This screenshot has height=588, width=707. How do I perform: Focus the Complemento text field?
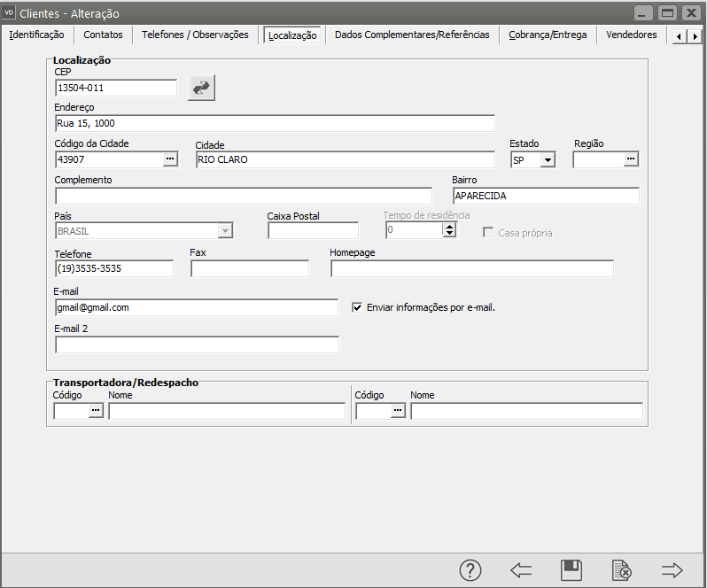[x=244, y=196]
